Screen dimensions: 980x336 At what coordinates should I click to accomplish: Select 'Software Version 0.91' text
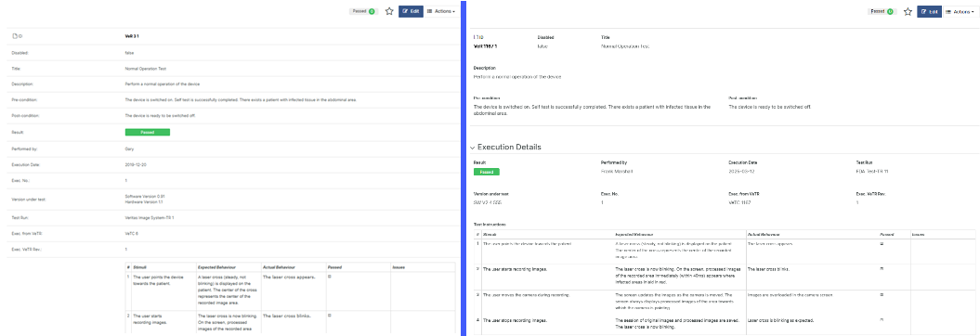(x=144, y=196)
